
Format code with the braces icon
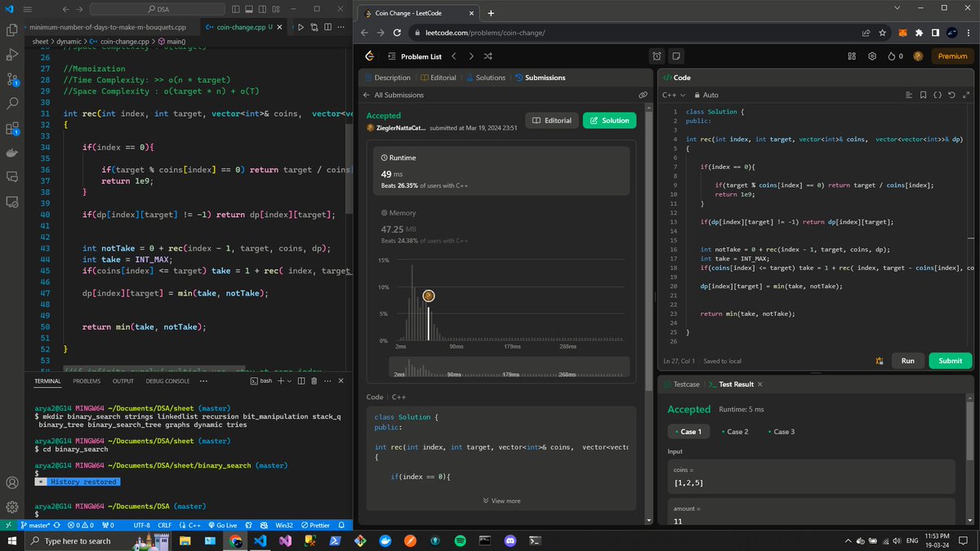click(x=938, y=95)
